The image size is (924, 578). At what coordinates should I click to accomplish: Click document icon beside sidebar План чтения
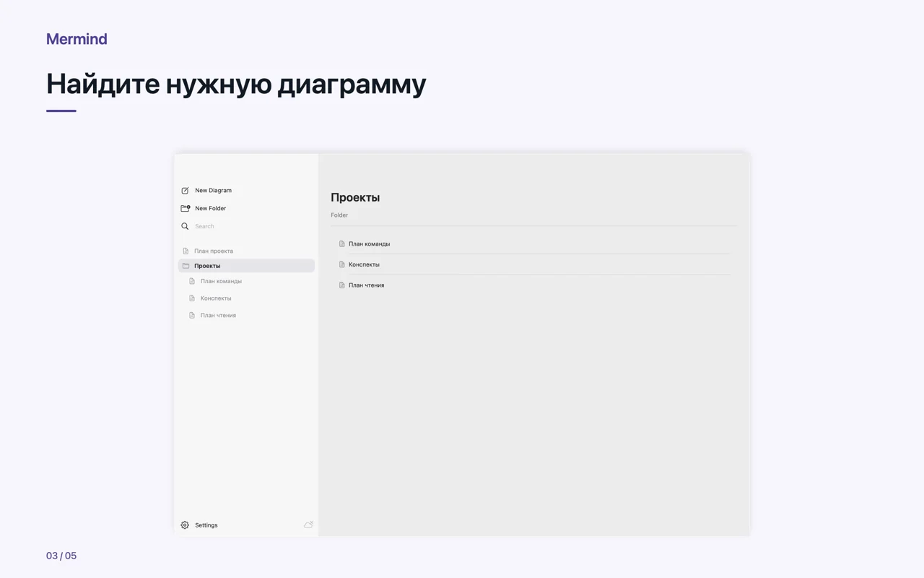[192, 315]
